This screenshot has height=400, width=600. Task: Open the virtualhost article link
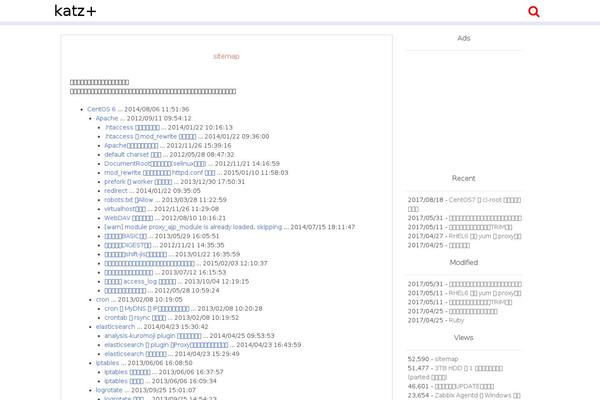tap(125, 209)
